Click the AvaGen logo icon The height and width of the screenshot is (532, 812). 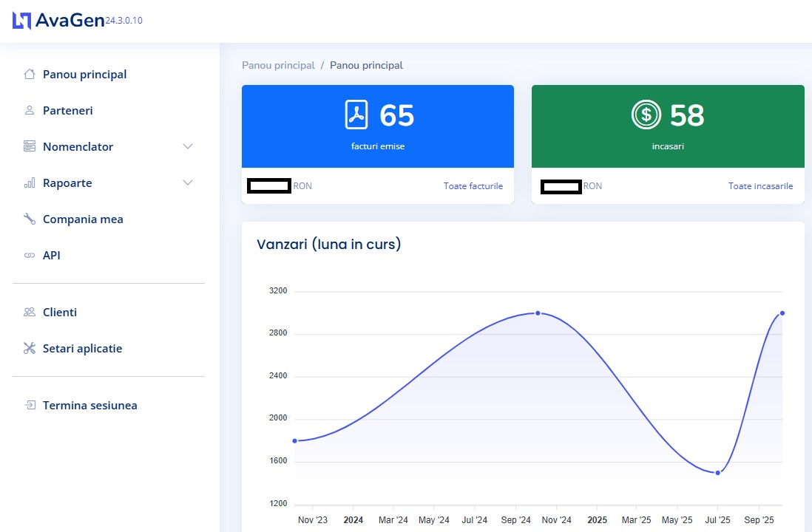pyautogui.click(x=22, y=21)
